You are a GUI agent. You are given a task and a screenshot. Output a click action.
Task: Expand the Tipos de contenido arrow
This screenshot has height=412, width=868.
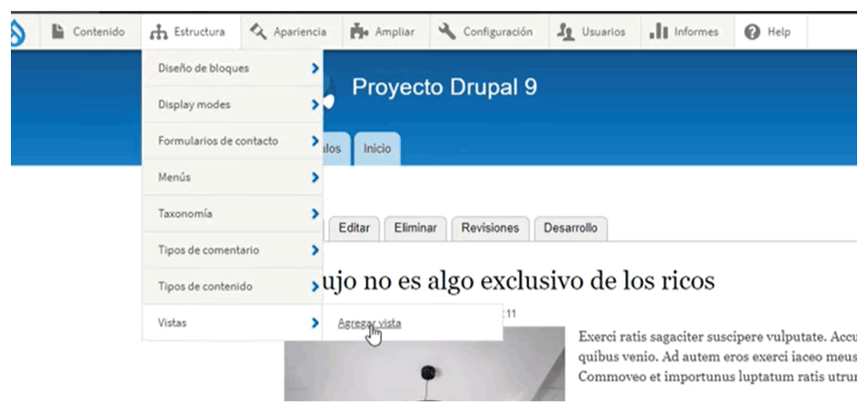(315, 286)
